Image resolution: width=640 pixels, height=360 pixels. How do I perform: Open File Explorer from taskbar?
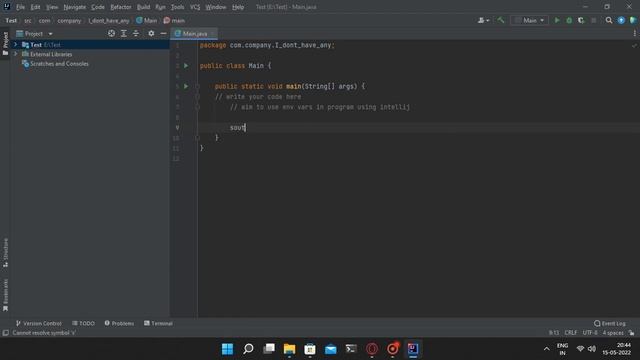pyautogui.click(x=289, y=349)
